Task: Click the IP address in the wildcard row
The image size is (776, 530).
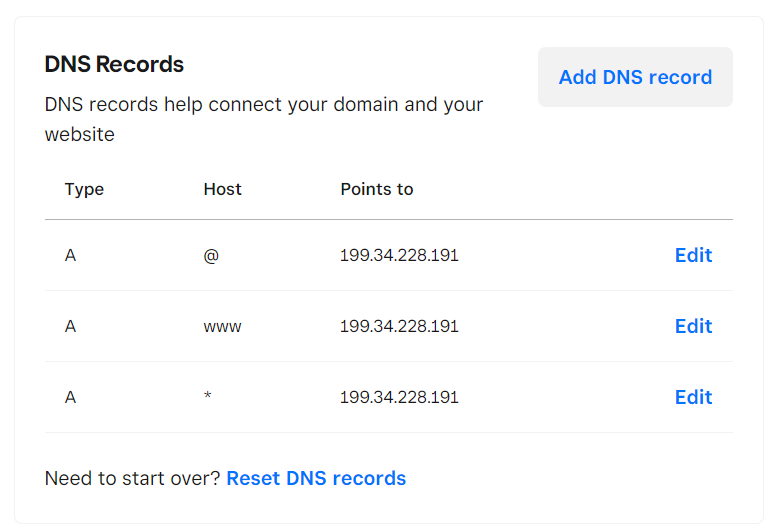Action: [399, 397]
